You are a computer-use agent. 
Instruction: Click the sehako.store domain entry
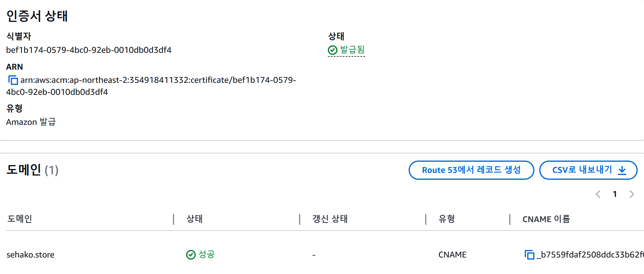(x=30, y=254)
